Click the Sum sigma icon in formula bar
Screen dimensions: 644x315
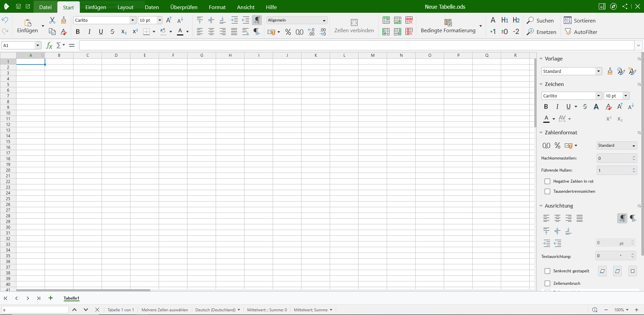coord(59,45)
